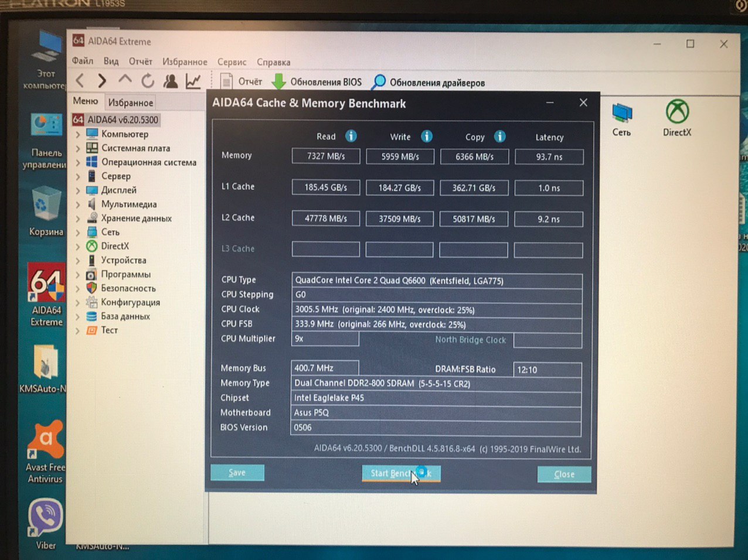748x560 pixels.
Task: Click the CPU Type Q6600 field
Action: tap(437, 281)
